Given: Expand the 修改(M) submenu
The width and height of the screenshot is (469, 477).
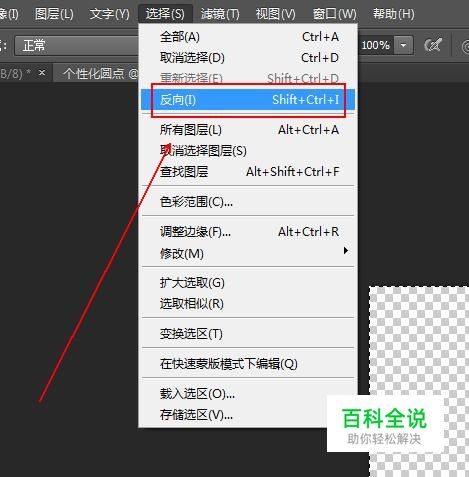Looking at the screenshot, I should pyautogui.click(x=248, y=253).
